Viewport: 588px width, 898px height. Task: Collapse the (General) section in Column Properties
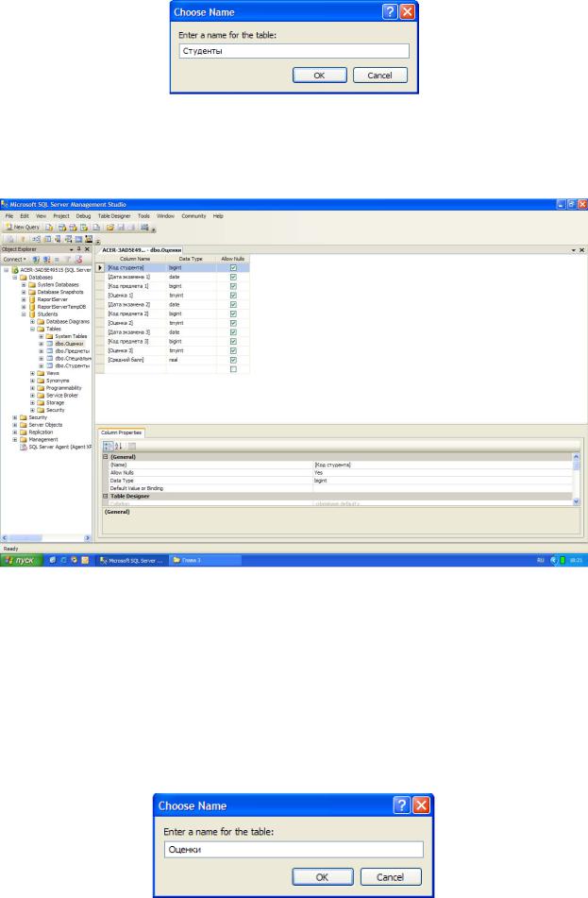point(106,457)
